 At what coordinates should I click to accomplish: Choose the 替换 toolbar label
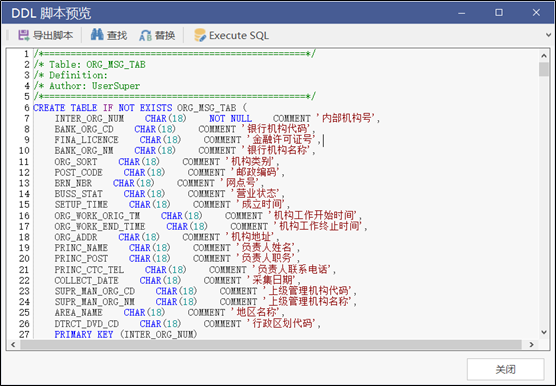click(165, 35)
